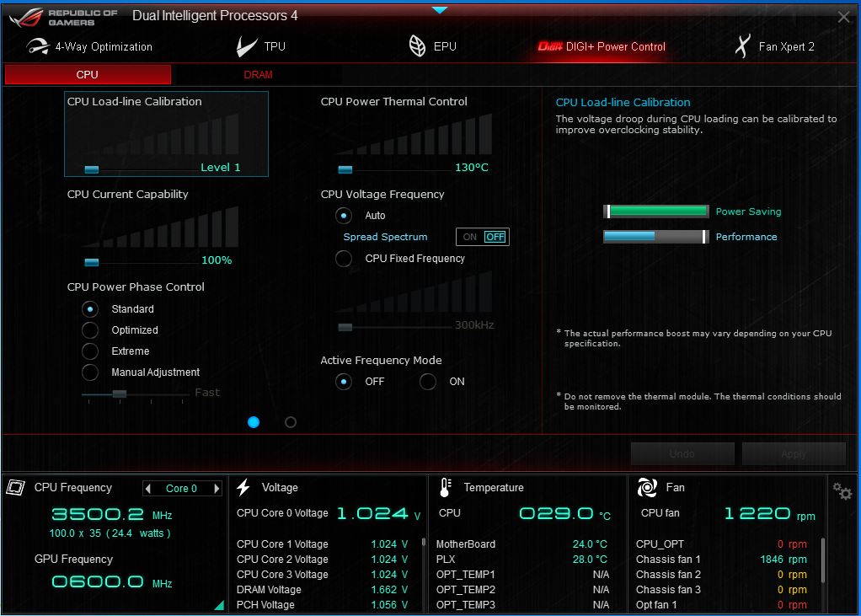The width and height of the screenshot is (861, 616).
Task: Click the Performance blue bar
Action: tap(657, 237)
